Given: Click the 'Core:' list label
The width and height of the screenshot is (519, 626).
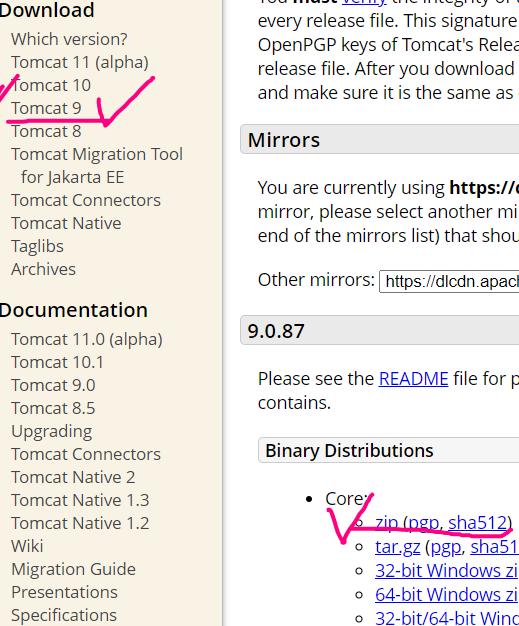Looking at the screenshot, I should pyautogui.click(x=346, y=499).
